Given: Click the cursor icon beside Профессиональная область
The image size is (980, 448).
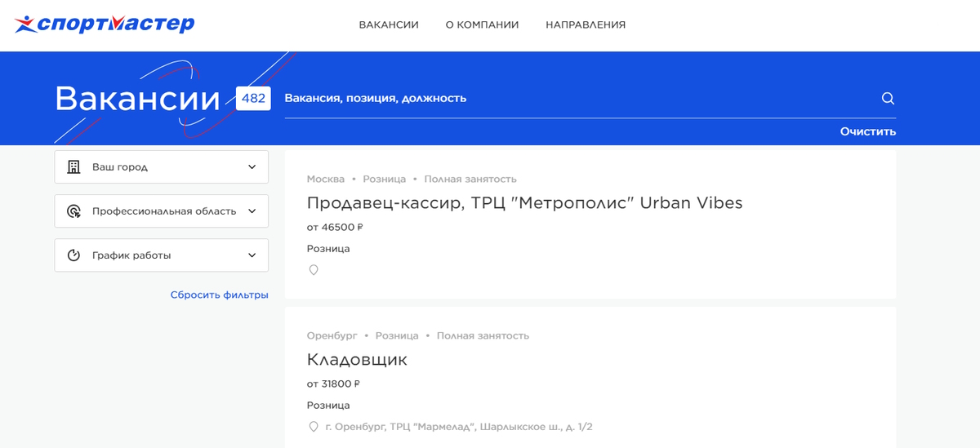Looking at the screenshot, I should (73, 211).
